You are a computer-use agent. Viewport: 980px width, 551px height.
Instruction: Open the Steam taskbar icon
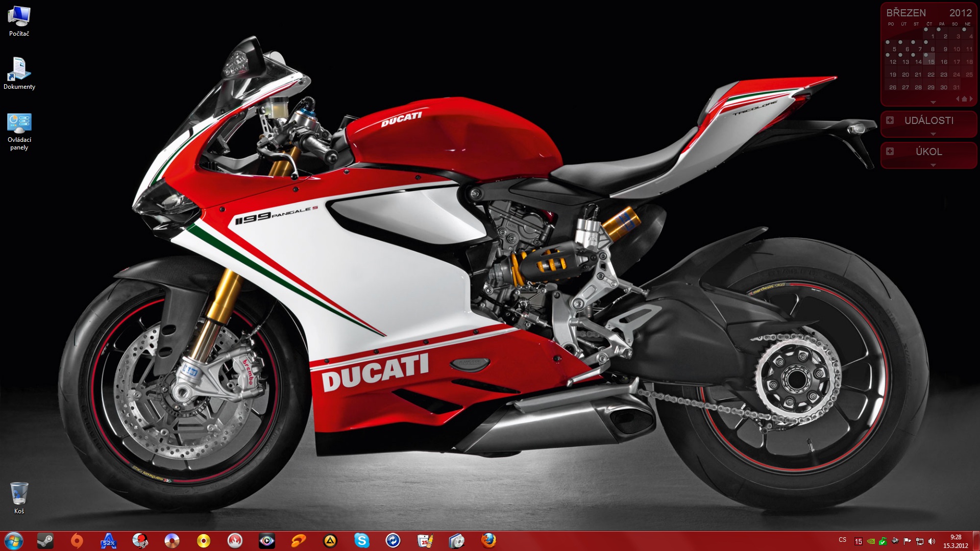pyautogui.click(x=45, y=540)
